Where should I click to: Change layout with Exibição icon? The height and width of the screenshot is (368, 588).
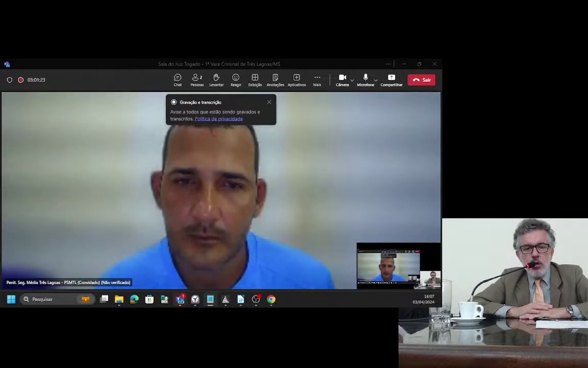[x=255, y=80]
